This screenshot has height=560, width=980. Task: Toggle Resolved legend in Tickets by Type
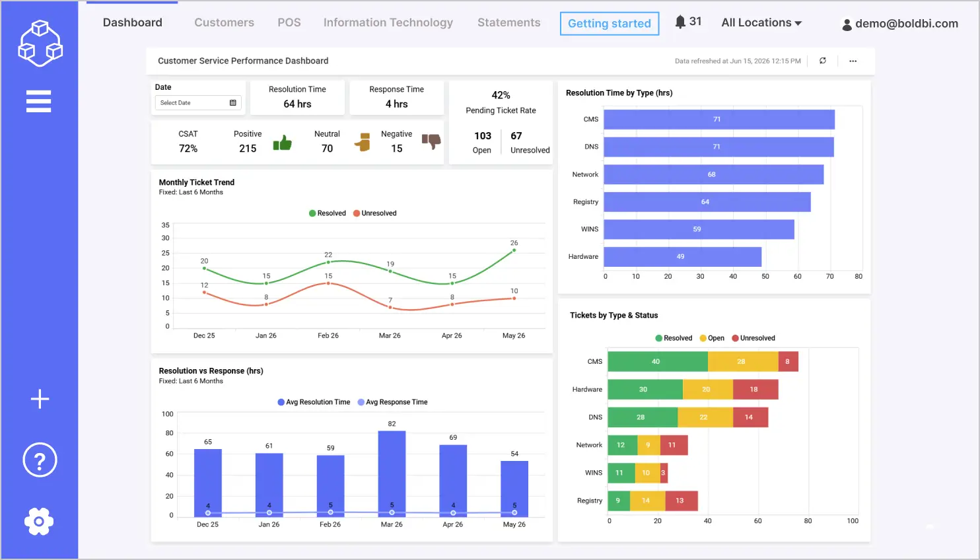[674, 338]
